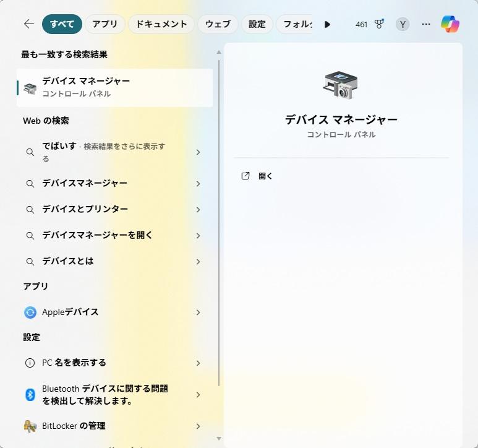The image size is (478, 448).
Task: Open the three-dot more options menu
Action: point(426,24)
